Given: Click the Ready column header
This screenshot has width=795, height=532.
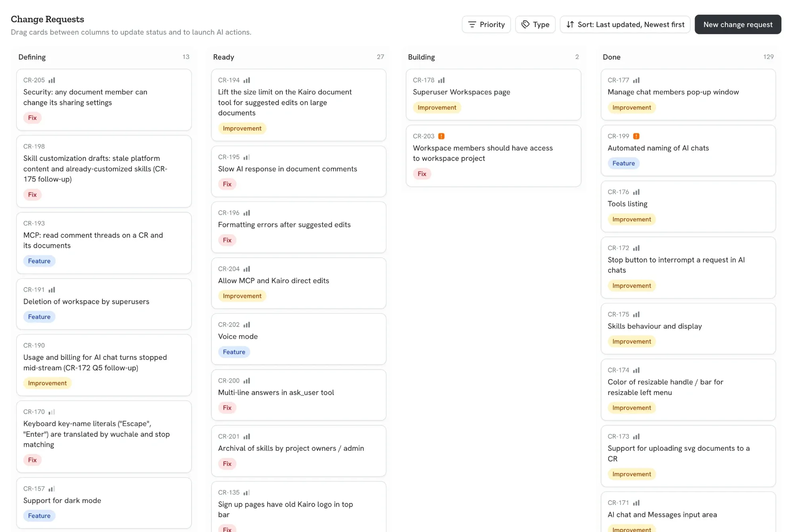Looking at the screenshot, I should point(223,57).
